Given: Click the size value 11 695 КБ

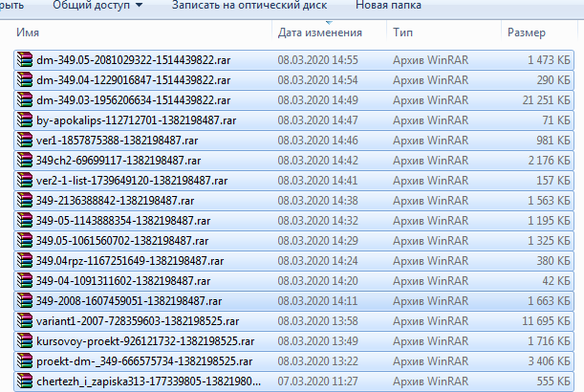Looking at the screenshot, I should tap(546, 322).
